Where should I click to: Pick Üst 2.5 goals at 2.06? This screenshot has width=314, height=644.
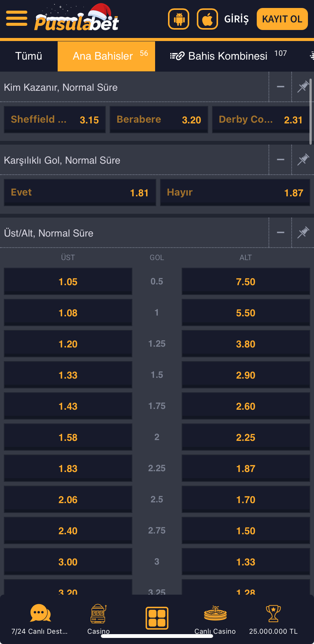68,500
